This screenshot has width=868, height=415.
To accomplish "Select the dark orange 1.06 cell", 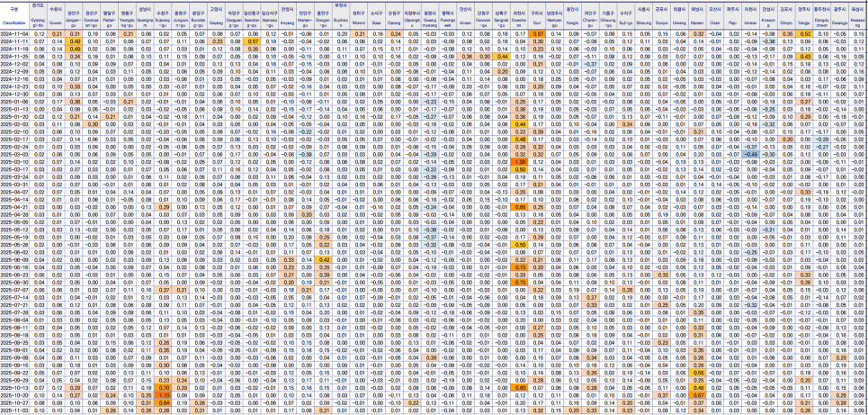I will pyautogui.click(x=520, y=161).
